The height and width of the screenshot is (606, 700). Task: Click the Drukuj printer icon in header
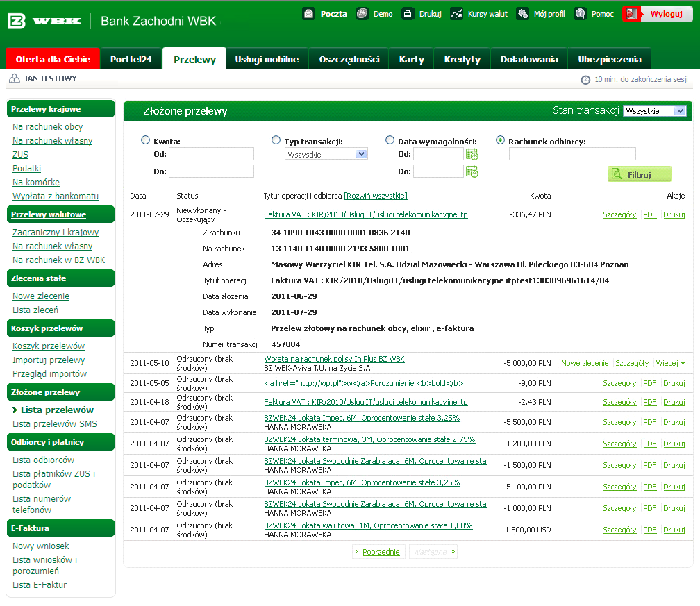pyautogui.click(x=408, y=14)
